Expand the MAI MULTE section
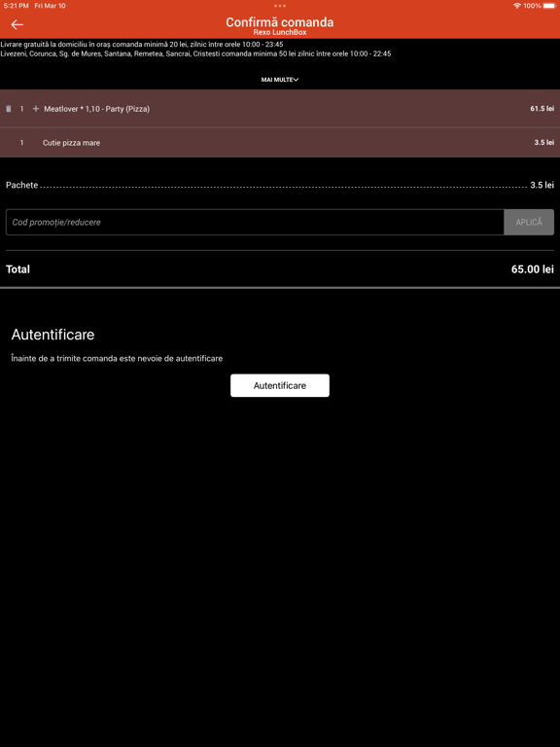This screenshot has height=747, width=560. point(280,80)
